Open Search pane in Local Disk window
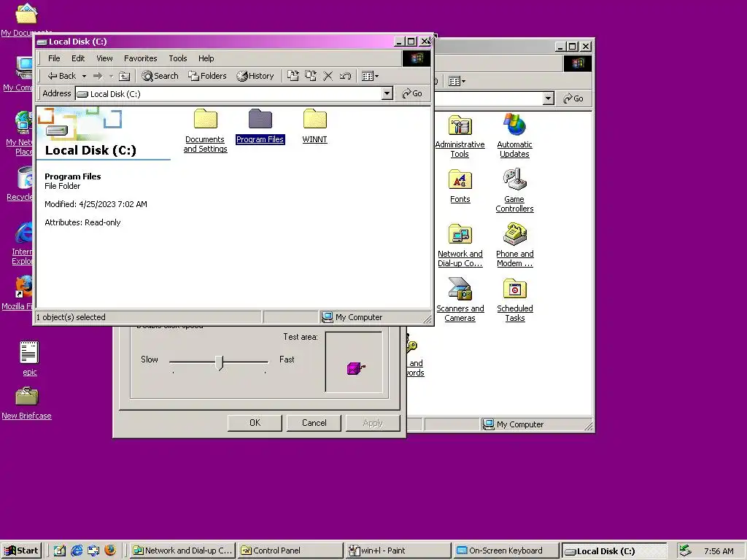 pyautogui.click(x=160, y=76)
